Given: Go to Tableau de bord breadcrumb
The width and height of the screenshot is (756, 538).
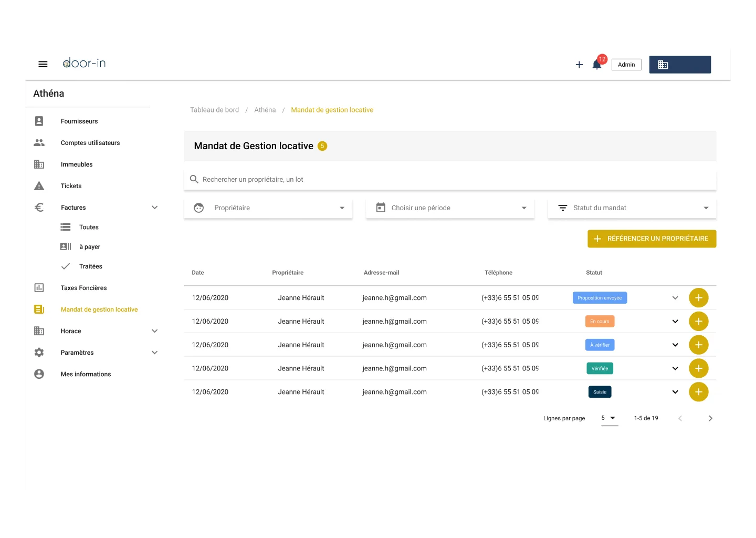Looking at the screenshot, I should coord(214,110).
